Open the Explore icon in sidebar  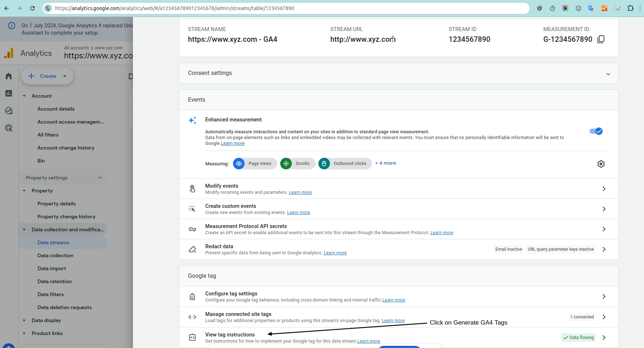(9, 111)
